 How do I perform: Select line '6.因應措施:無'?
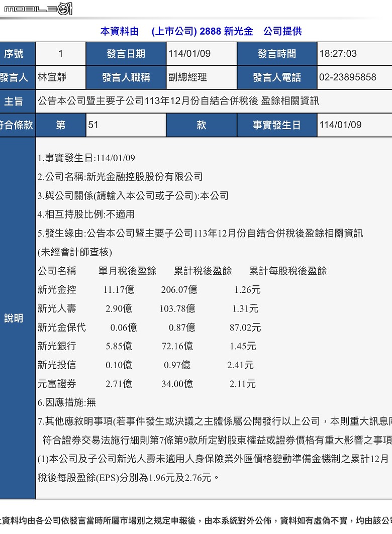pyautogui.click(x=67, y=403)
